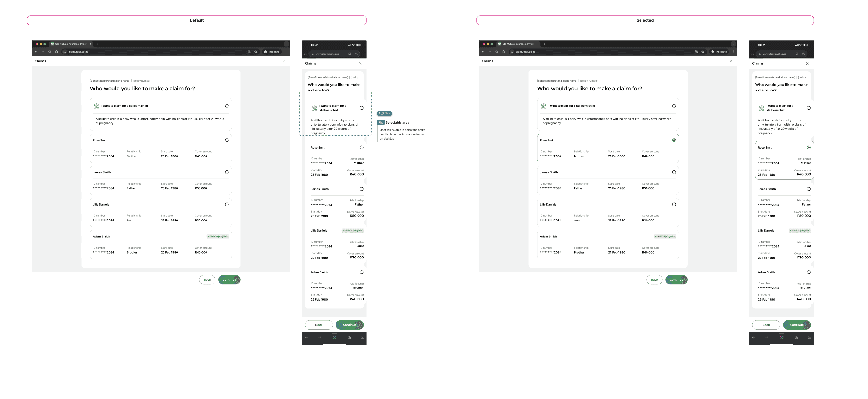The width and height of the screenshot is (868, 399).
Task: Click Continue button under Default desktop form
Action: 229,280
